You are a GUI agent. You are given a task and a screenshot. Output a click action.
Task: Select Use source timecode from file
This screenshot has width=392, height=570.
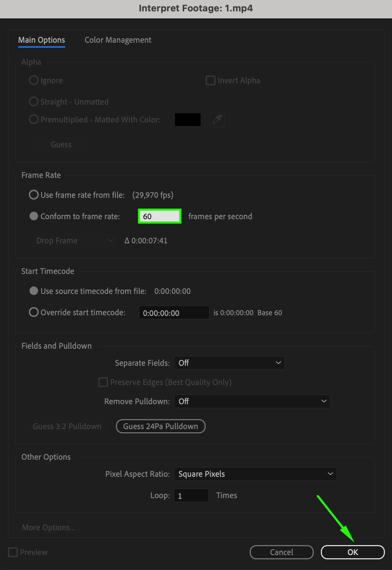point(34,291)
